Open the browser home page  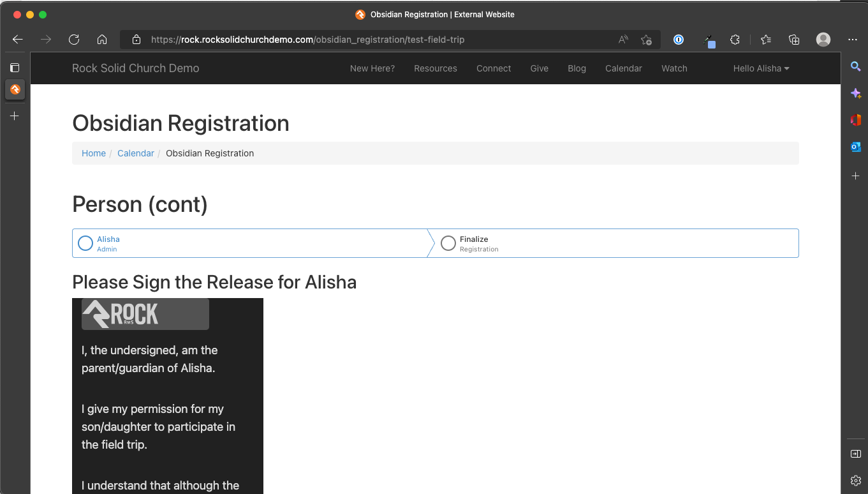[x=102, y=40]
